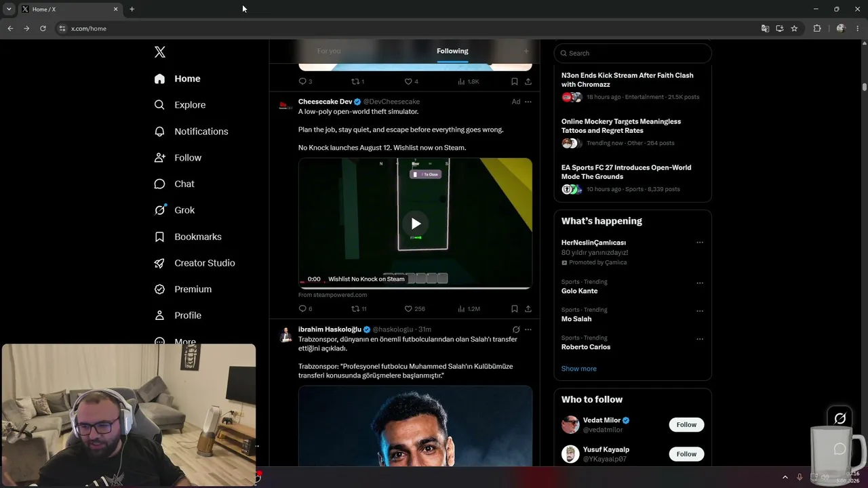Open Creator Studio from the sidebar
This screenshot has height=488, width=868.
point(195,263)
